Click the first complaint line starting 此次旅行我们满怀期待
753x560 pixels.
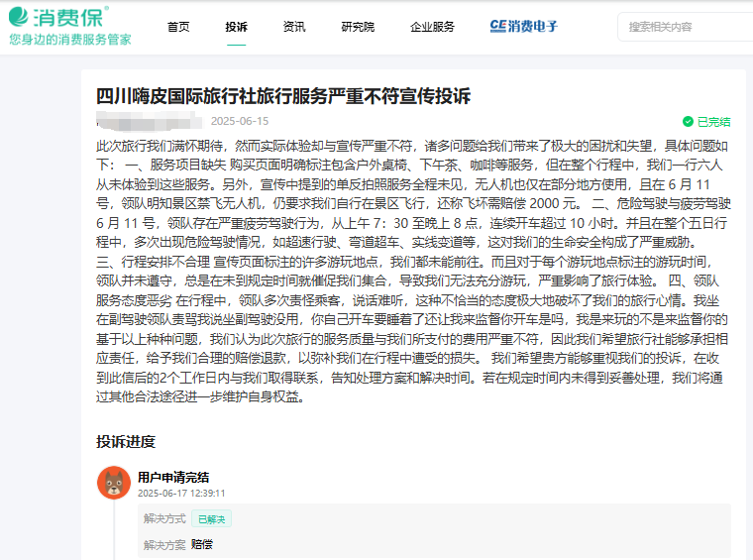click(412, 146)
